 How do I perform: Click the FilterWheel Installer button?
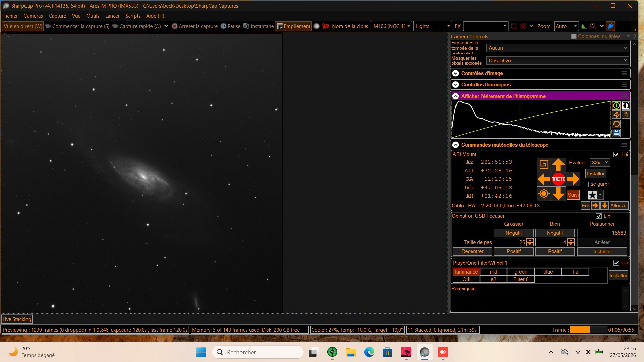(618, 276)
